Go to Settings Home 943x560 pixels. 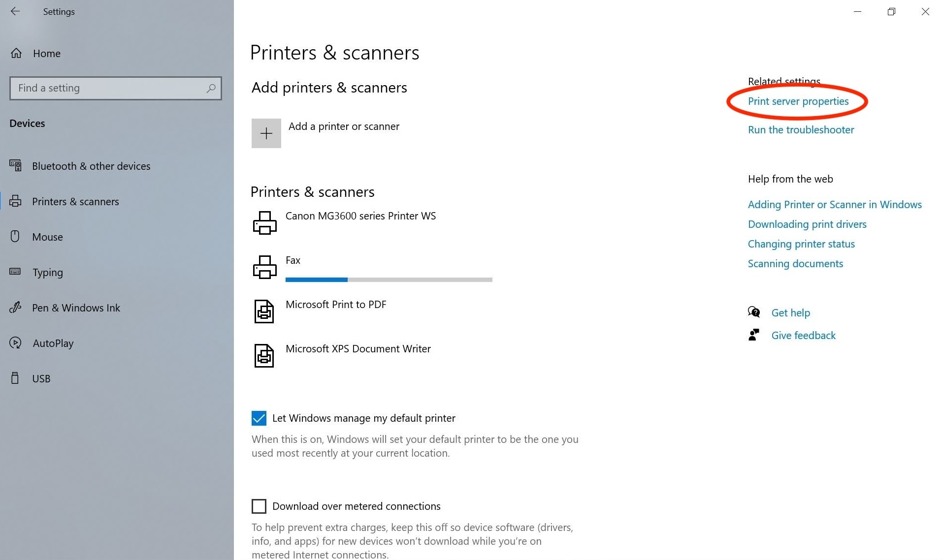47,54
